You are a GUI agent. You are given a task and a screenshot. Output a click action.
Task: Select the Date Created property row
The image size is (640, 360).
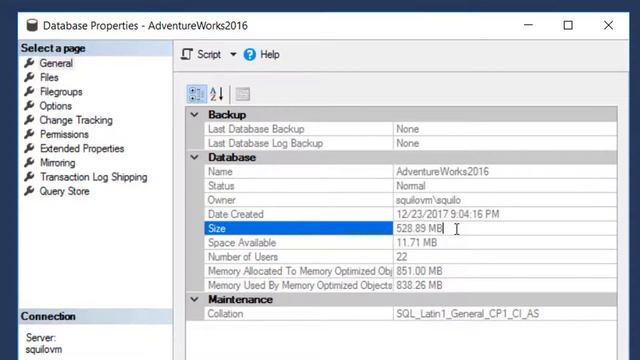click(410, 214)
